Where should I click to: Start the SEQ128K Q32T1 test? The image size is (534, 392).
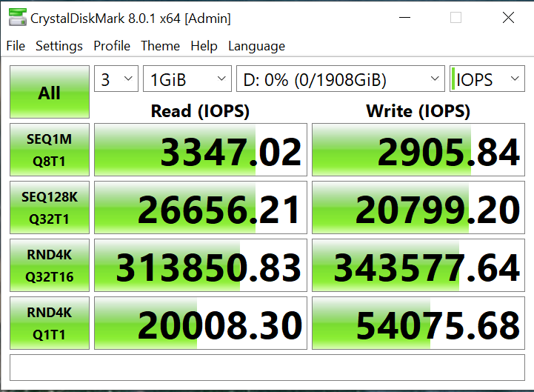pos(50,207)
